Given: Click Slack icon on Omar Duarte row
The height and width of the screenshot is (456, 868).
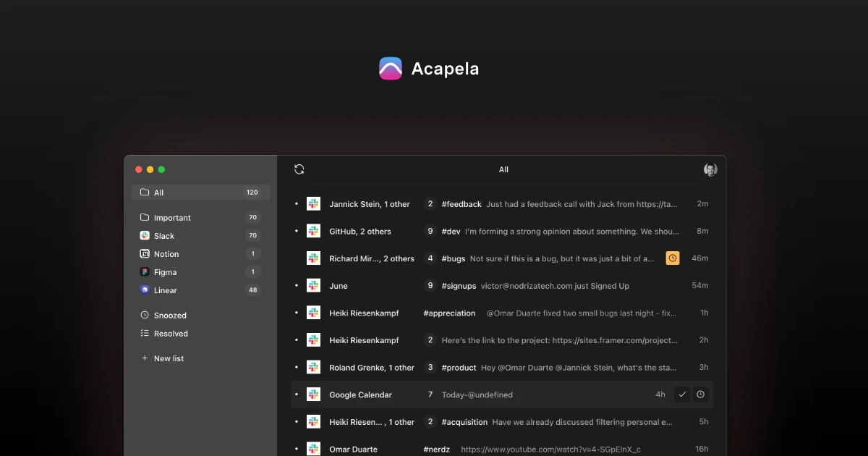Looking at the screenshot, I should pyautogui.click(x=313, y=449).
